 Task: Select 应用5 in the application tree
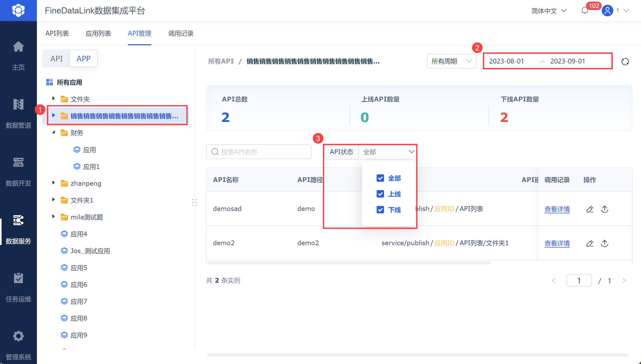pyautogui.click(x=79, y=268)
